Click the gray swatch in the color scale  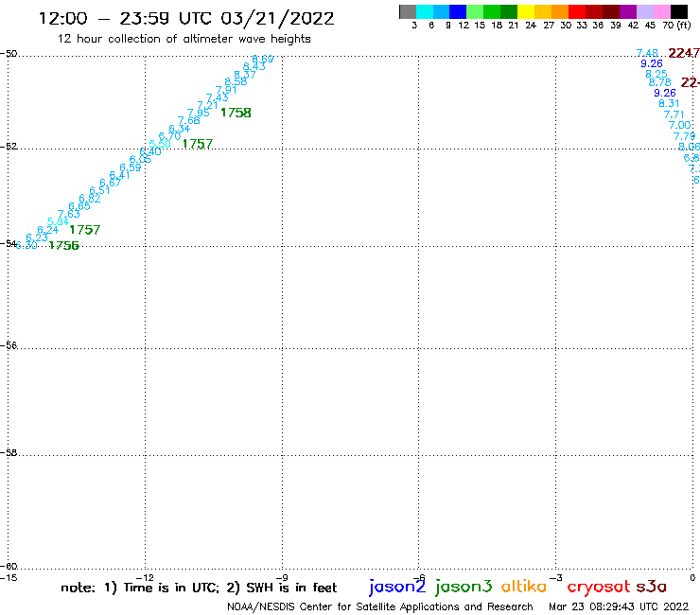point(408,12)
